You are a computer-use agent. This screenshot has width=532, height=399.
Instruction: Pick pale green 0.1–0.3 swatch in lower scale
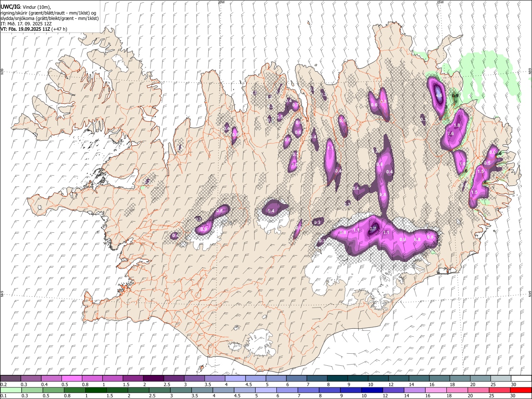[x=11, y=390]
